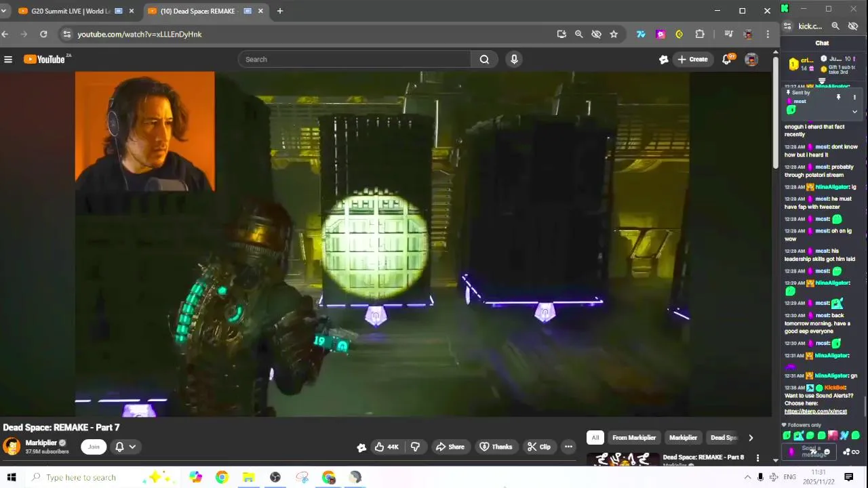
Task: Open the Extensions puzzle menu
Action: click(700, 34)
